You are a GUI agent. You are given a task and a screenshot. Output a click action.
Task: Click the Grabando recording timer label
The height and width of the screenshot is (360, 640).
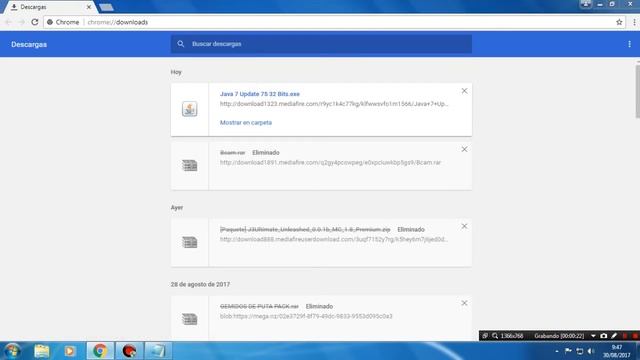(x=559, y=336)
